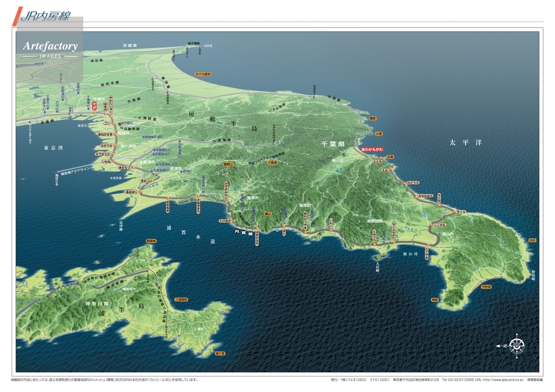Click the 三浦海岸 orange place label
This screenshot has width=555, height=392.
coord(181,299)
